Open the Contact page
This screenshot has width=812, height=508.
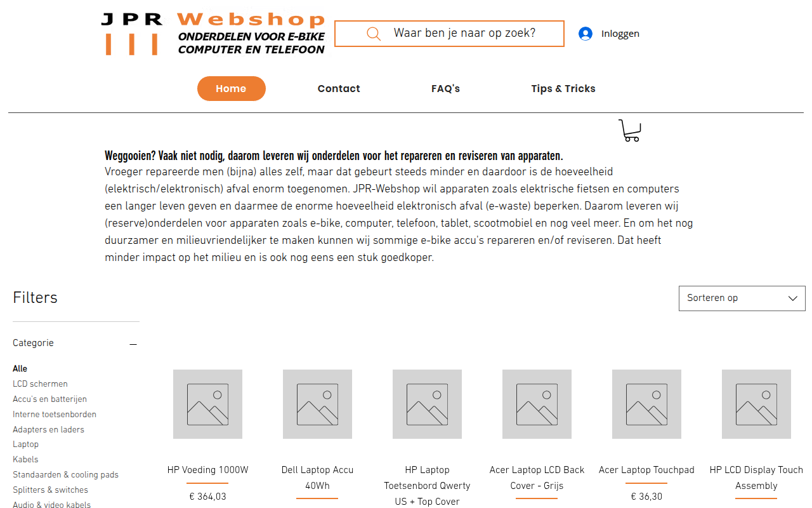339,89
